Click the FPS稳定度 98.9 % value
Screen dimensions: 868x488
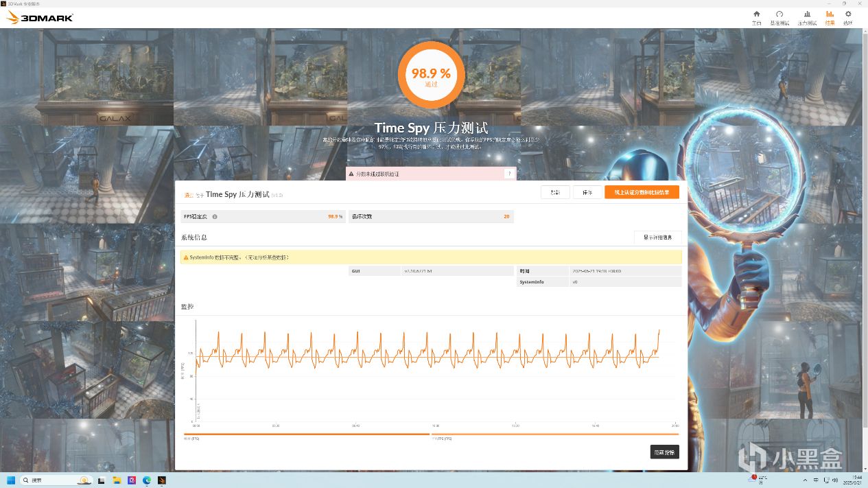point(335,217)
